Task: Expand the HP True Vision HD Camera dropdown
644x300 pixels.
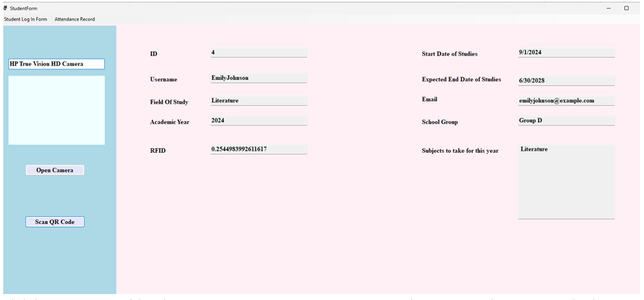Action: click(x=56, y=64)
